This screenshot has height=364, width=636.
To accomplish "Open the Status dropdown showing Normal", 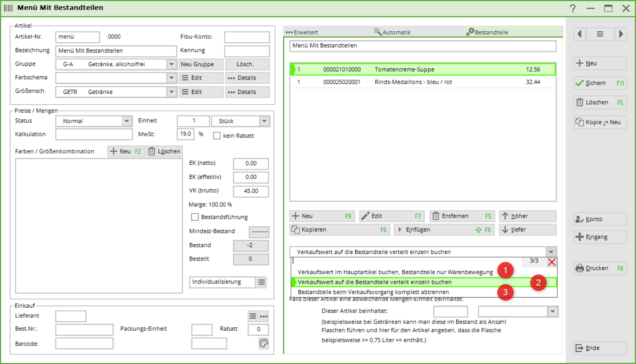I will (127, 121).
